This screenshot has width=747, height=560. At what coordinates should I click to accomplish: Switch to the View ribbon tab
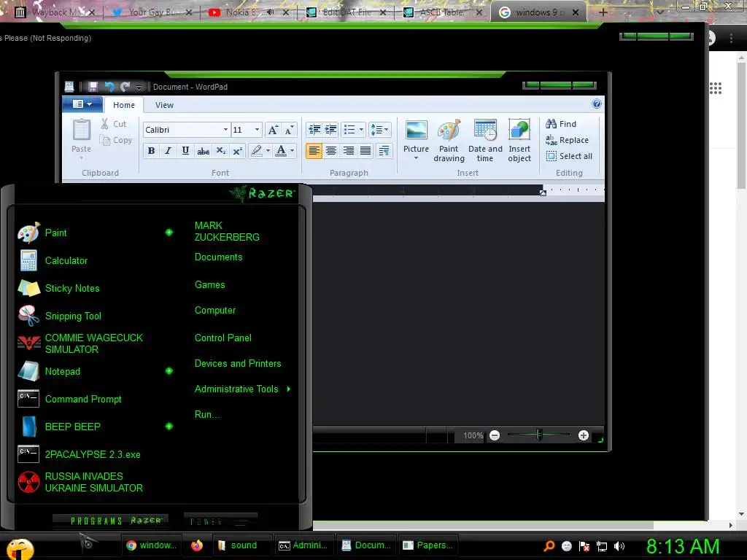164,105
